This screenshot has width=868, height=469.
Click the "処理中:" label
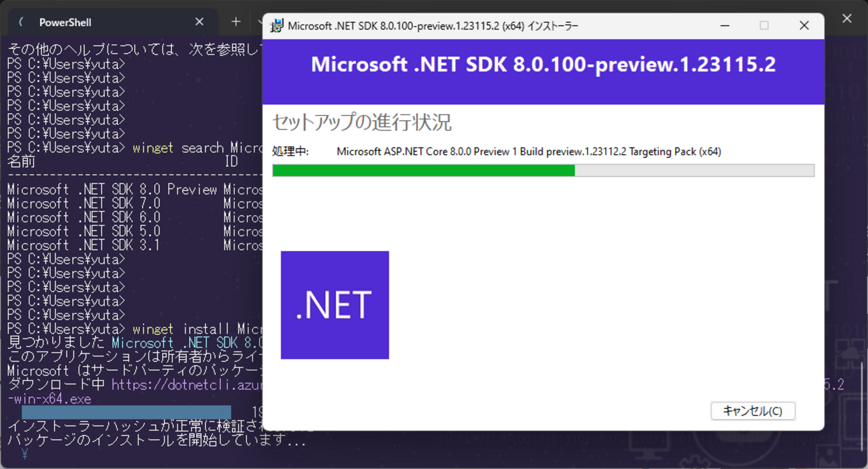(x=290, y=151)
